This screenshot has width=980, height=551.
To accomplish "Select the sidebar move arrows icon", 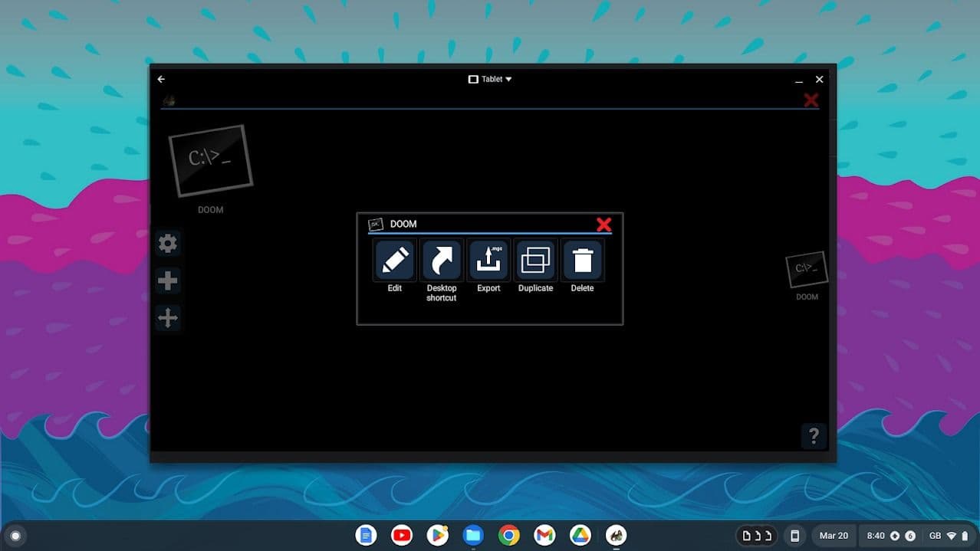I will (x=168, y=318).
